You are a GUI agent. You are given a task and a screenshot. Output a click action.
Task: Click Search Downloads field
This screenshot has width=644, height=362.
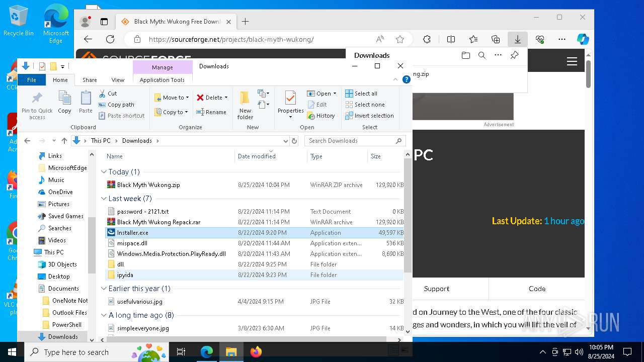[x=354, y=141]
